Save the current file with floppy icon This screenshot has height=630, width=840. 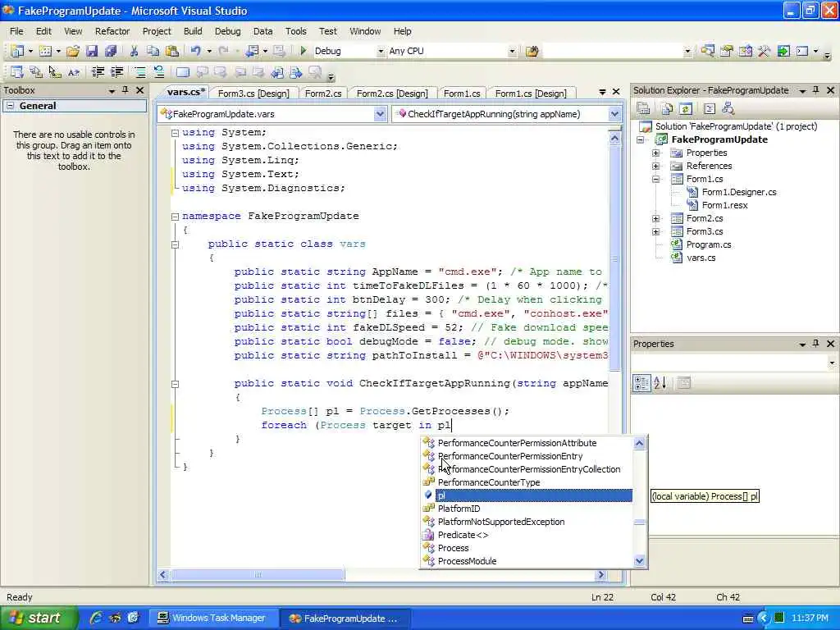click(x=92, y=51)
